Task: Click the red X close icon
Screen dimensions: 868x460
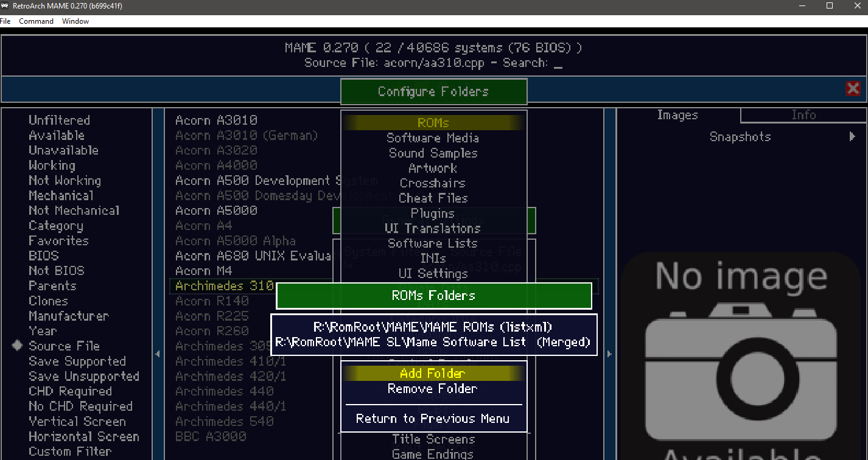Action: click(x=853, y=89)
